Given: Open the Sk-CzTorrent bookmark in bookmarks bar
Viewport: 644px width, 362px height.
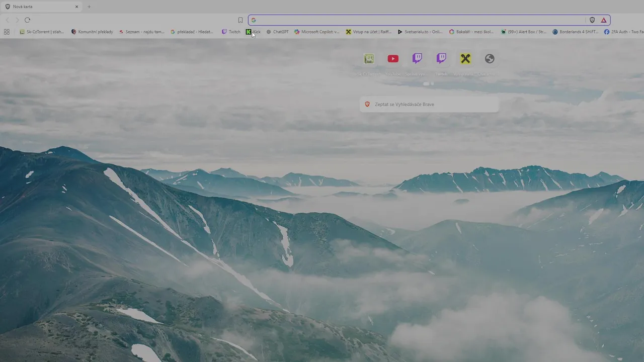Looking at the screenshot, I should [x=42, y=32].
